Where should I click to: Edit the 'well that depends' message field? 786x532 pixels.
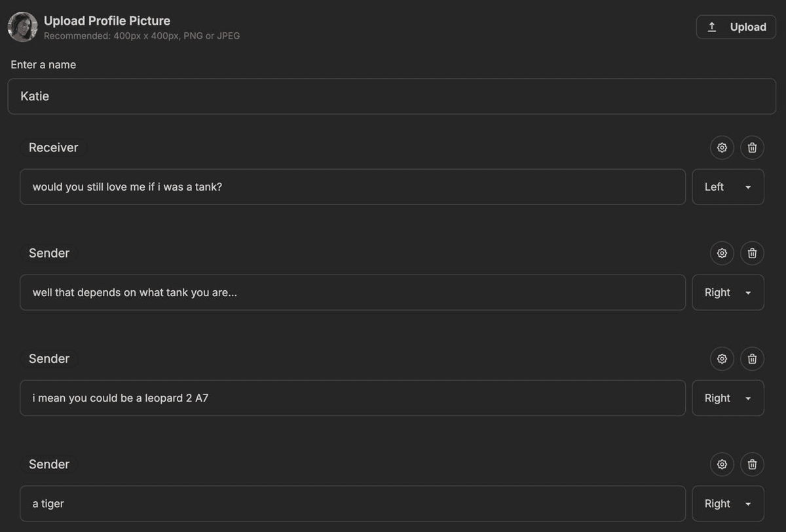tap(352, 292)
